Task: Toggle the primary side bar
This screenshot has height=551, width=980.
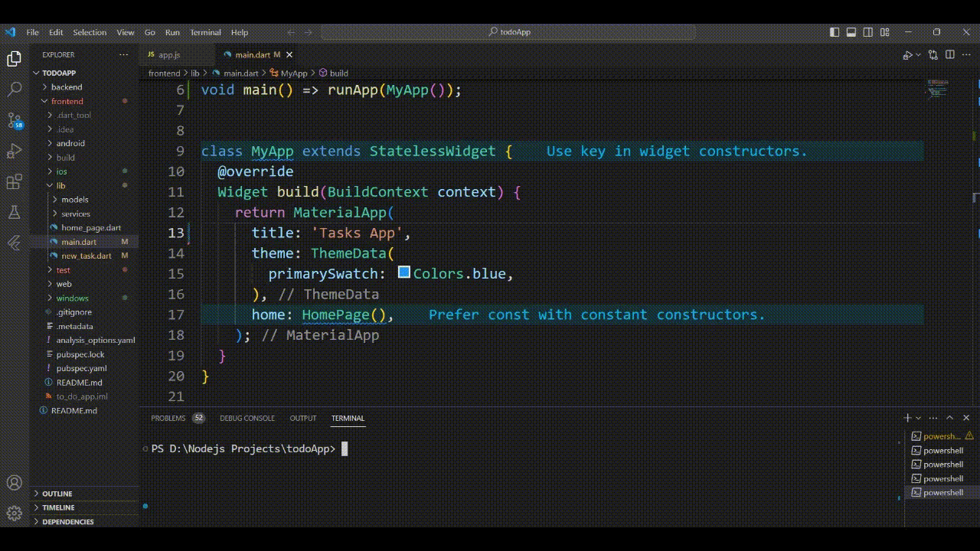Action: click(835, 32)
